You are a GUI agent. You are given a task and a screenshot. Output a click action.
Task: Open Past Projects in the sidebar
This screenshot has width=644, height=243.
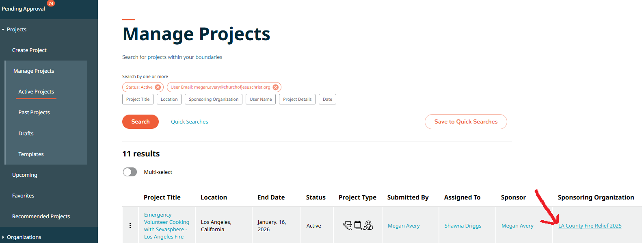tap(34, 113)
